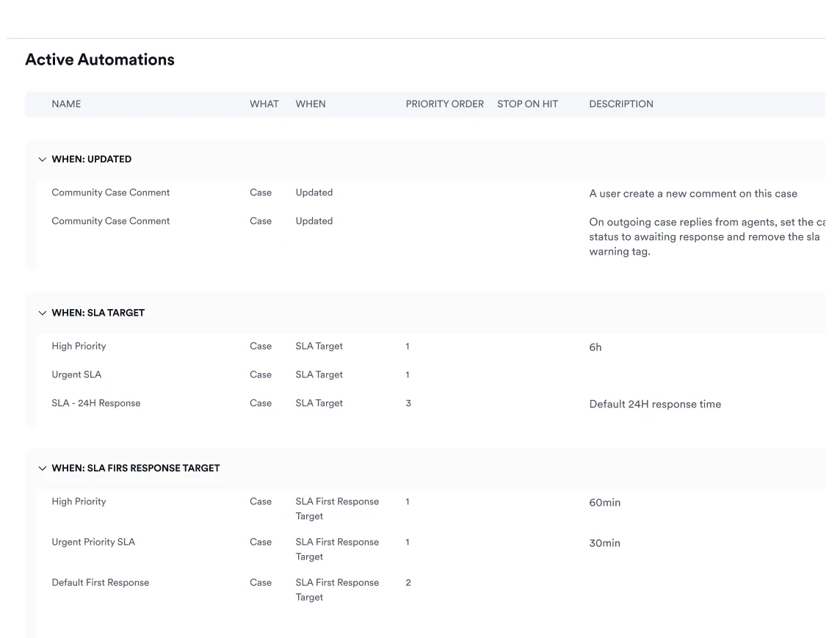The width and height of the screenshot is (840, 638).
Task: Click the WHAT column header
Action: tap(264, 104)
